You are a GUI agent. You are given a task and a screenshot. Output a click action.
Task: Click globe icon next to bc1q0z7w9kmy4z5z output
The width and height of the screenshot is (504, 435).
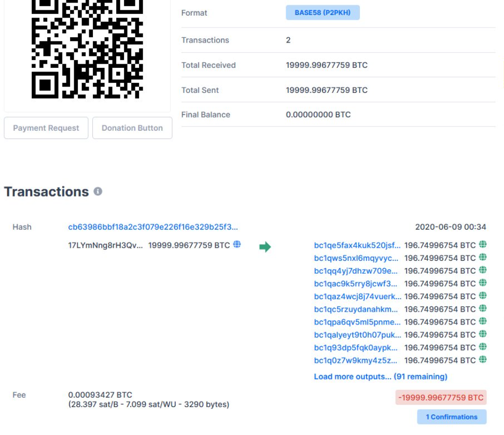(x=483, y=360)
